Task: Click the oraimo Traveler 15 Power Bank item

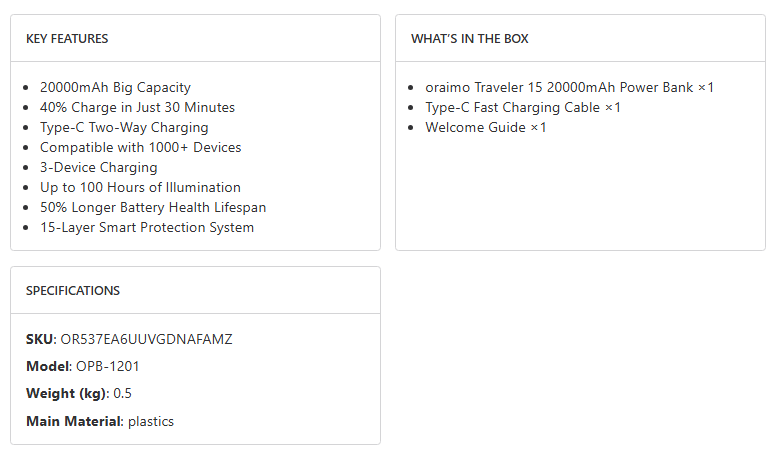Action: 569,87
